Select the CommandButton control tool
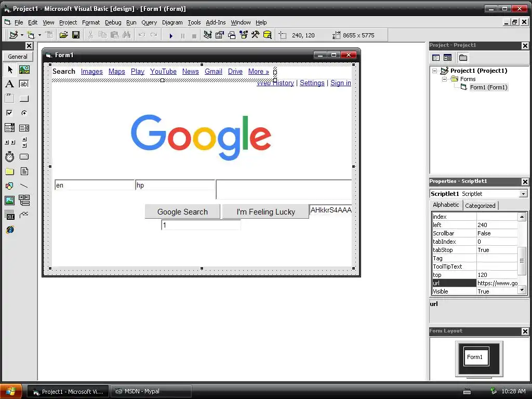Screen dimensions: 532x399 24,98
